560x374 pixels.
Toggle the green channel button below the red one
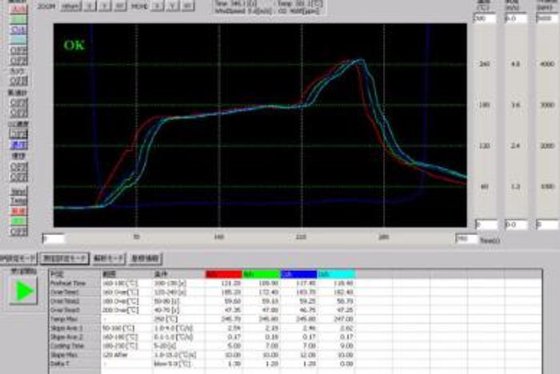point(18,19)
